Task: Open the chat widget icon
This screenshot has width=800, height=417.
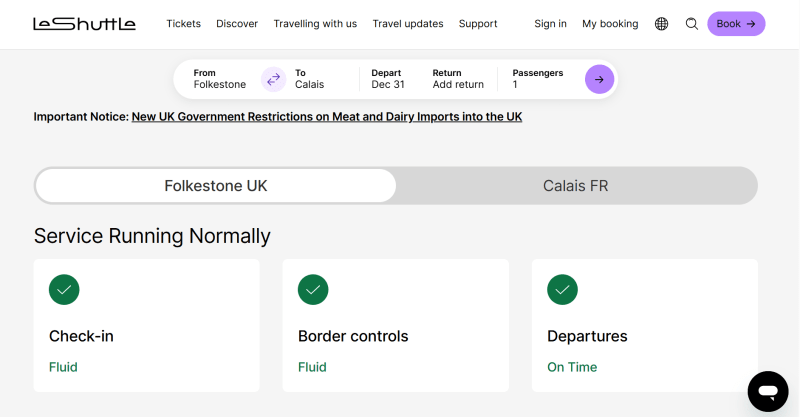Action: (x=768, y=391)
